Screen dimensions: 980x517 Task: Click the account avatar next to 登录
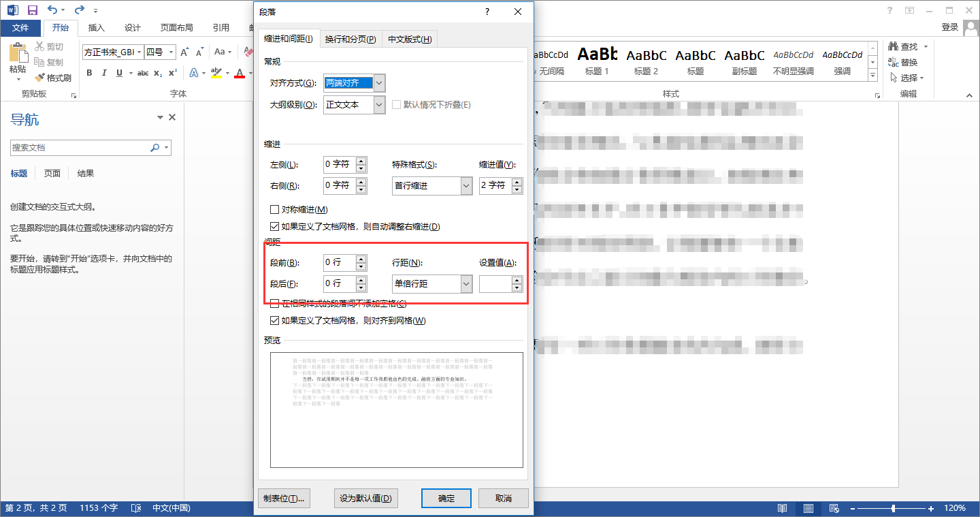970,27
